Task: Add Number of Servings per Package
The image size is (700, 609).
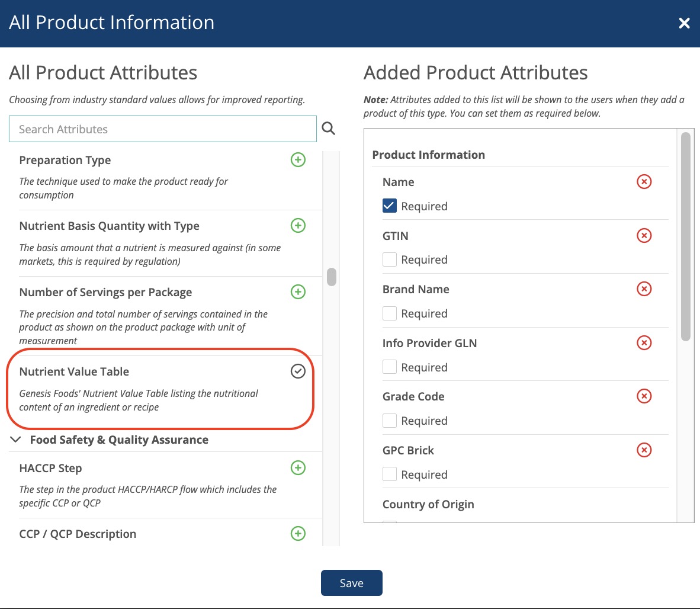Action: coord(298,292)
